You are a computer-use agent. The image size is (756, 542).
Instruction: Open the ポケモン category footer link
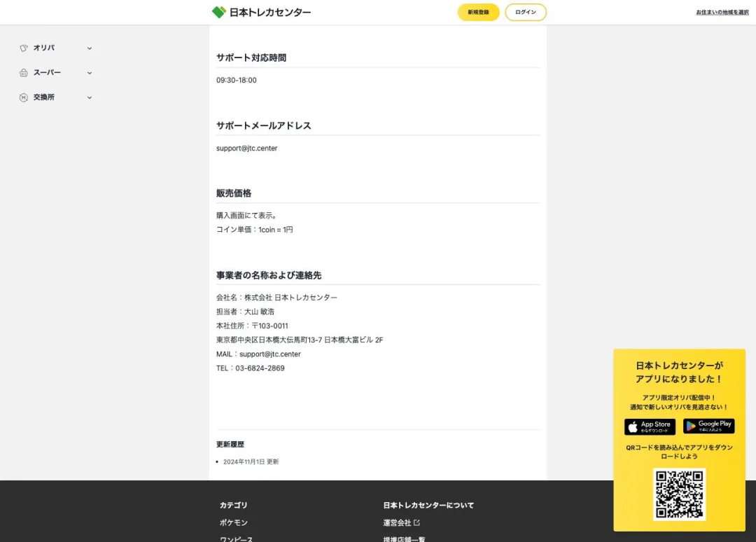[234, 522]
